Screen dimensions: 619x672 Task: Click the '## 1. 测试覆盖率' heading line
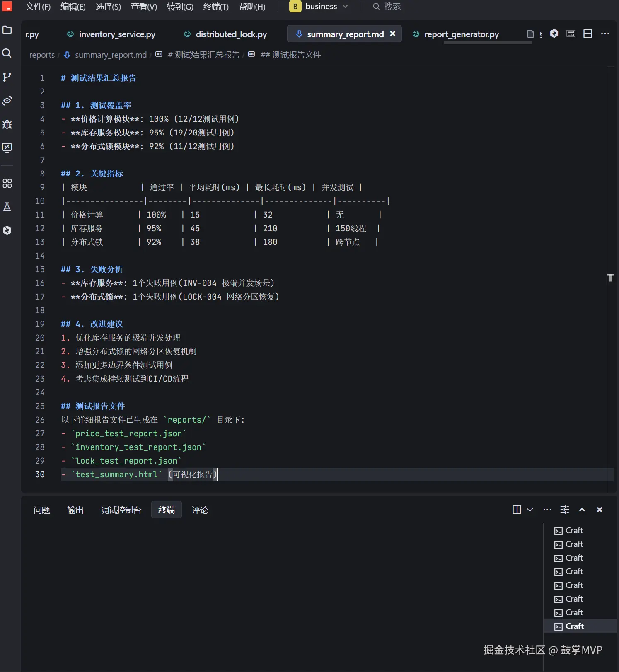coord(96,105)
